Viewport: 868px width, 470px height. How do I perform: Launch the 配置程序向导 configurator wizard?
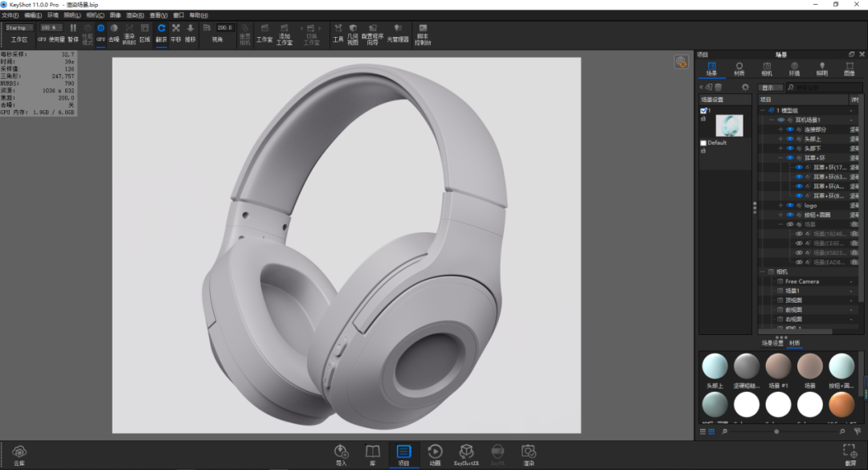[373, 34]
